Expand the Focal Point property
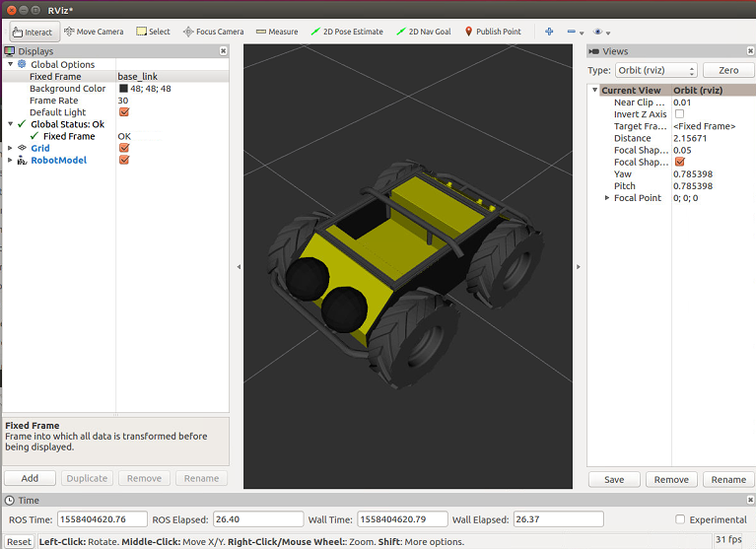 607,198
